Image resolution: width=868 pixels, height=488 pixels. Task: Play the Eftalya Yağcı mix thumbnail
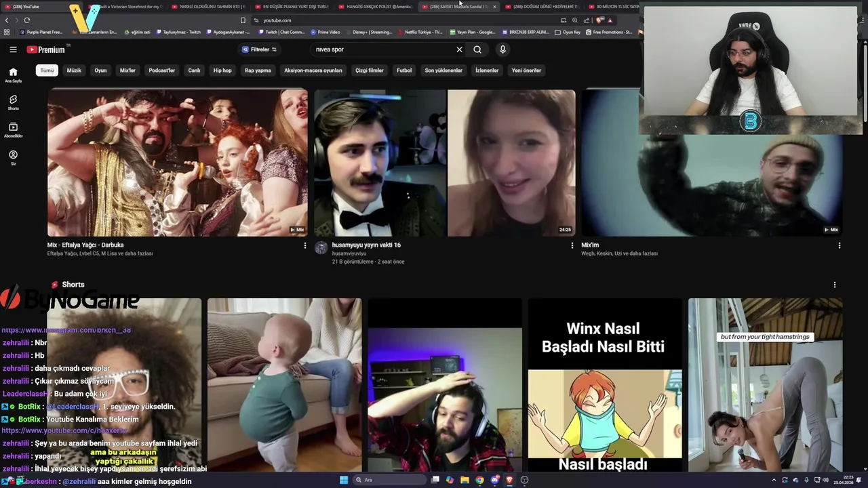click(177, 163)
